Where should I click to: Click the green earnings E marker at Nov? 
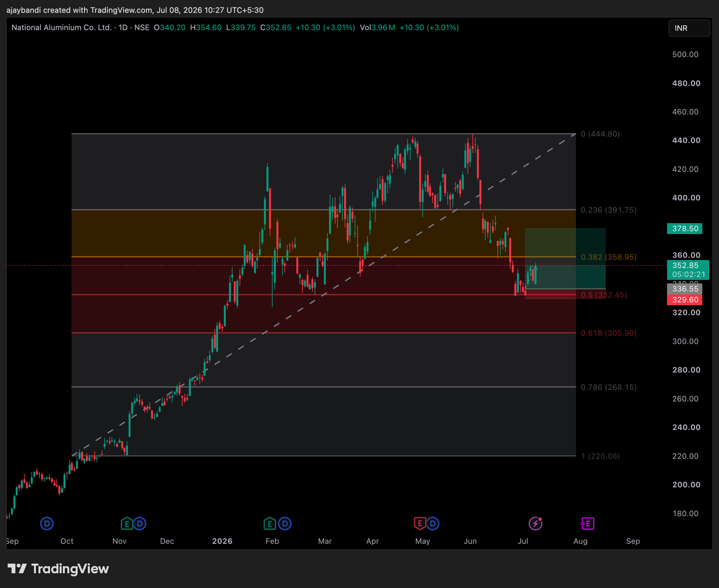127,524
